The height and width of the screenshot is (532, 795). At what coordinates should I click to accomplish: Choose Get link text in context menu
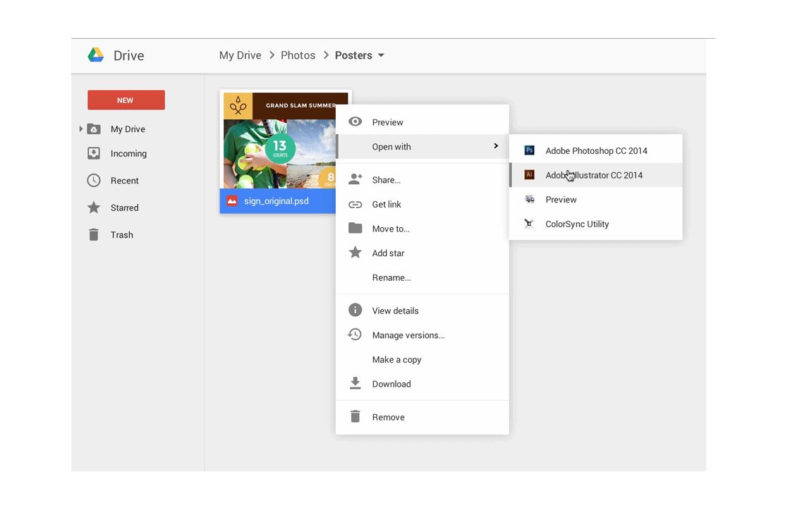click(387, 205)
